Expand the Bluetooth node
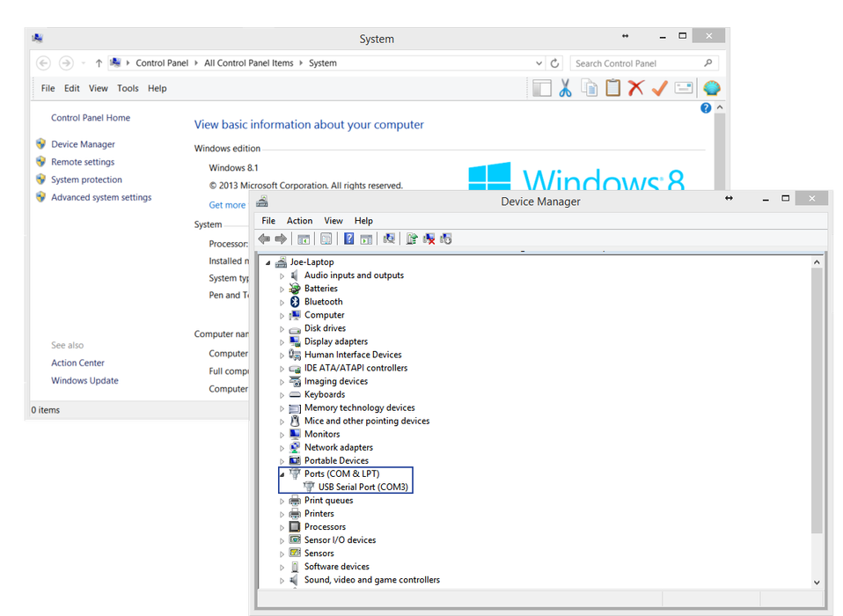The width and height of the screenshot is (843, 616). pos(282,302)
